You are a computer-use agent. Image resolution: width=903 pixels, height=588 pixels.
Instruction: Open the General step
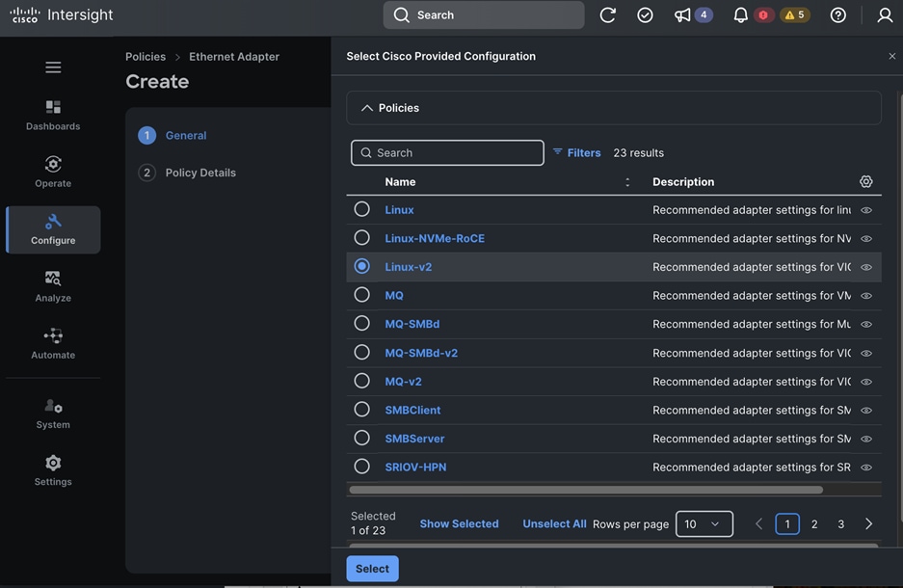(173, 135)
